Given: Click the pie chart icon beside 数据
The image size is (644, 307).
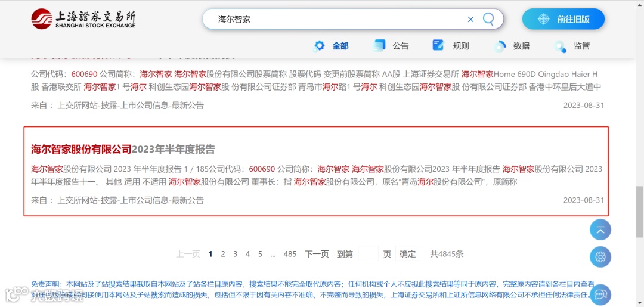Looking at the screenshot, I should tap(500, 46).
